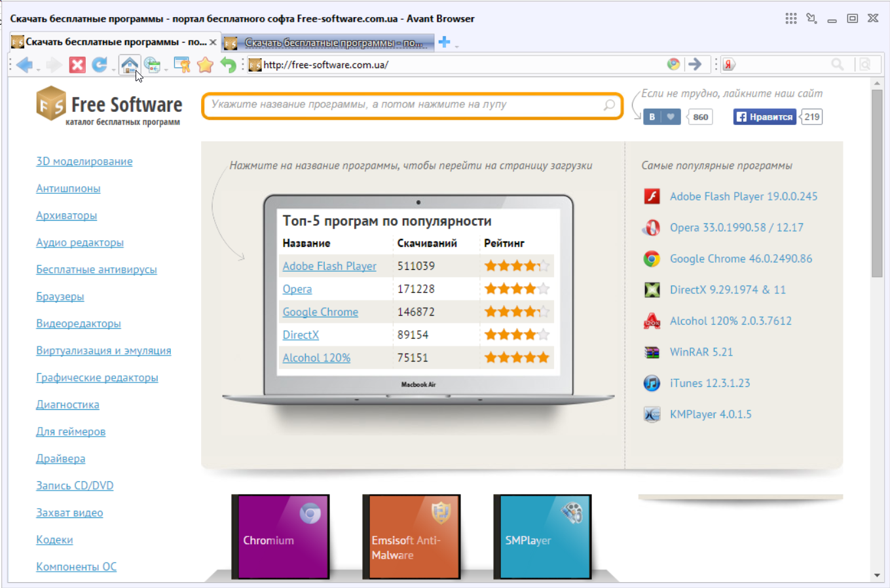Switch rendering engine via the Chrome icon in address bar

click(673, 64)
